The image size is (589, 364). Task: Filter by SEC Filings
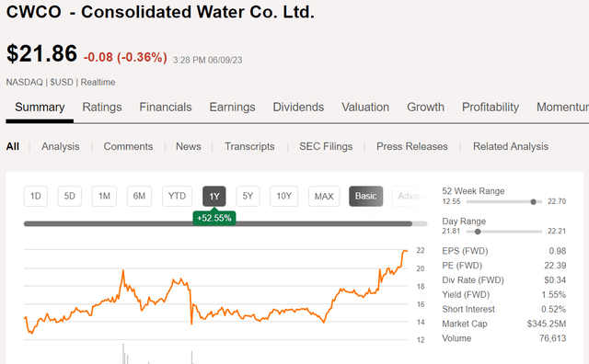pos(326,146)
